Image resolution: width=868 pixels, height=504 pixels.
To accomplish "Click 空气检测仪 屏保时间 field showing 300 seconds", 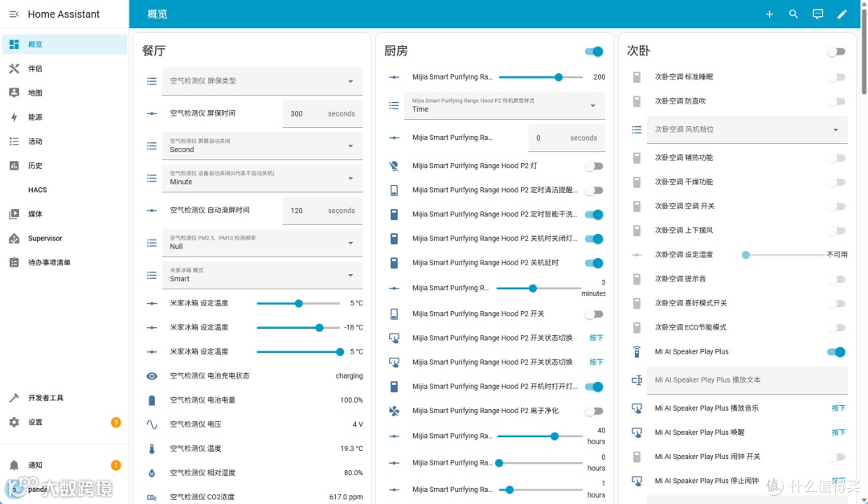I will [x=322, y=113].
